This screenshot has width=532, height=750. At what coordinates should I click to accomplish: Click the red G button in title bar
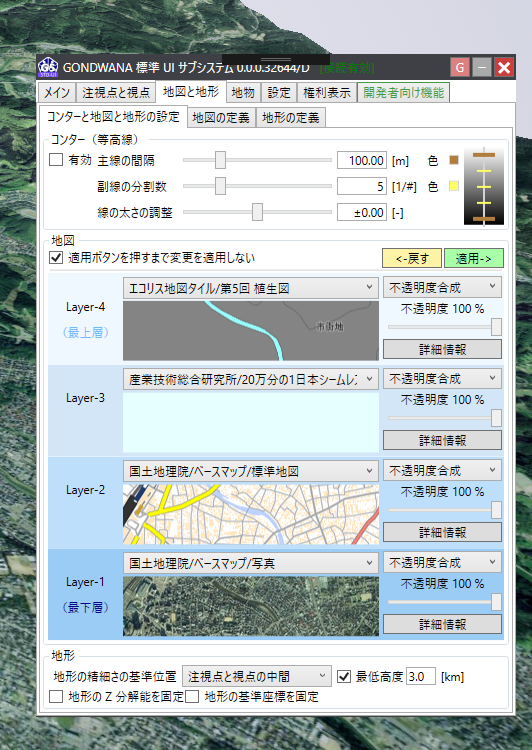click(460, 67)
